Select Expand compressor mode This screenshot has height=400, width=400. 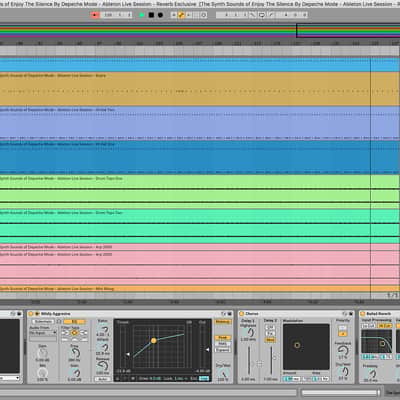222,350
